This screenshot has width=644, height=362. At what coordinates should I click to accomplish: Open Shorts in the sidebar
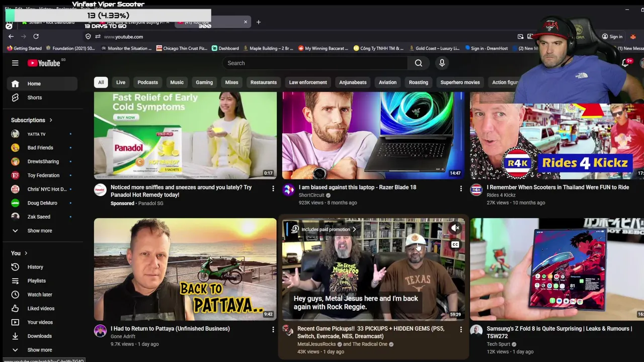42,98
